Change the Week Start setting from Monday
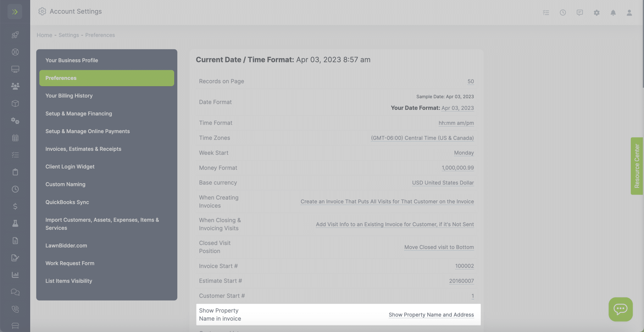Viewport: 644px width, 332px height. [x=464, y=153]
